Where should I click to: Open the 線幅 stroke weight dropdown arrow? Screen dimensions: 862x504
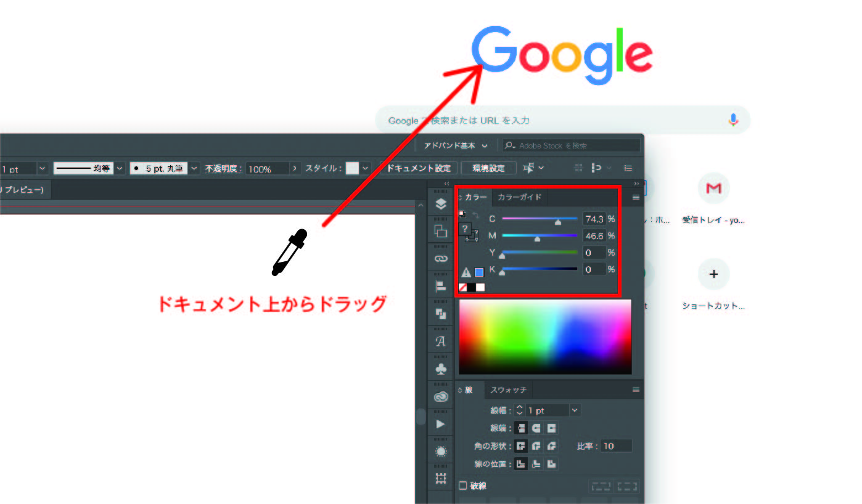pyautogui.click(x=575, y=410)
